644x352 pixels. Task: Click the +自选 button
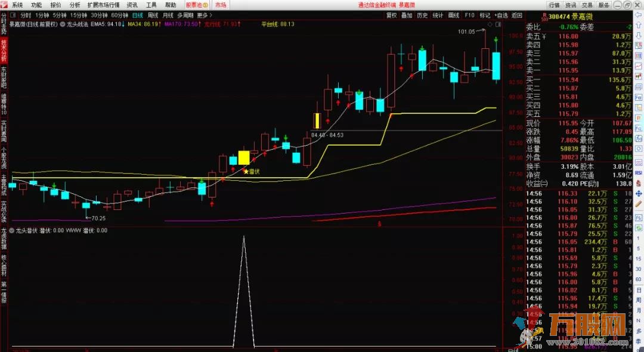[501, 15]
